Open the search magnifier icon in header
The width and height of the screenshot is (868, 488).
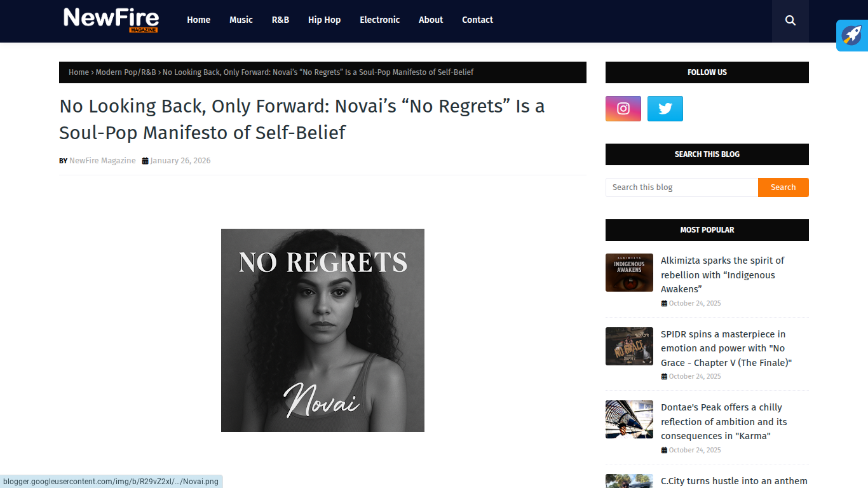(x=790, y=20)
